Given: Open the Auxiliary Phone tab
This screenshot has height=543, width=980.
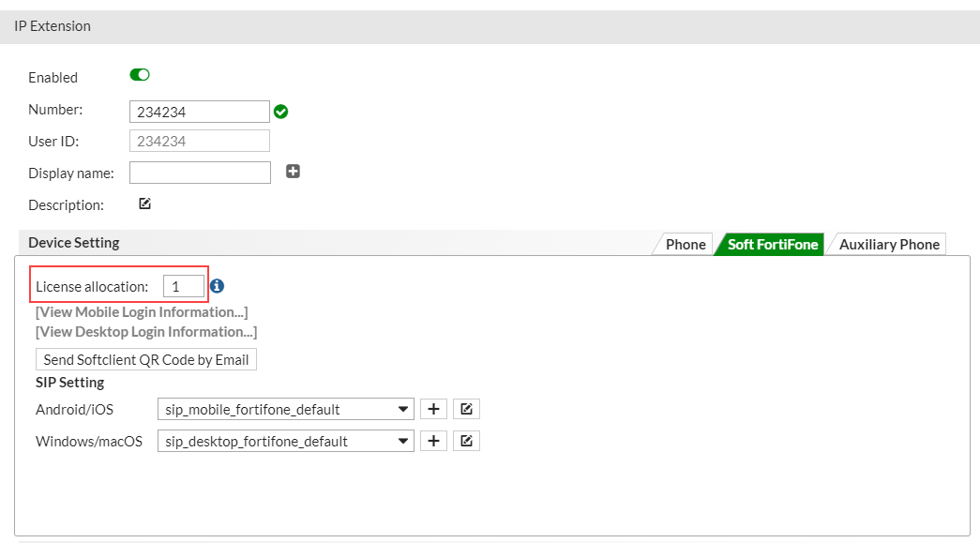Looking at the screenshot, I should point(886,244).
